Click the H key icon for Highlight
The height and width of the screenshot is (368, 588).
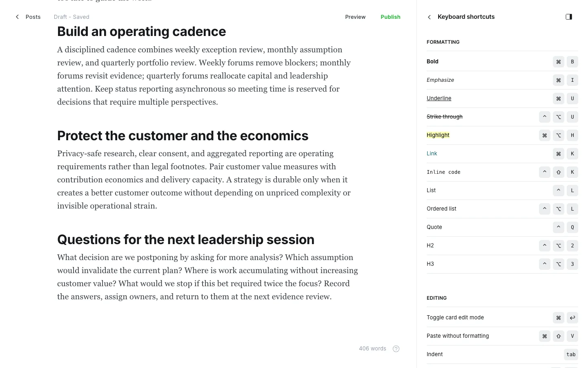[572, 135]
